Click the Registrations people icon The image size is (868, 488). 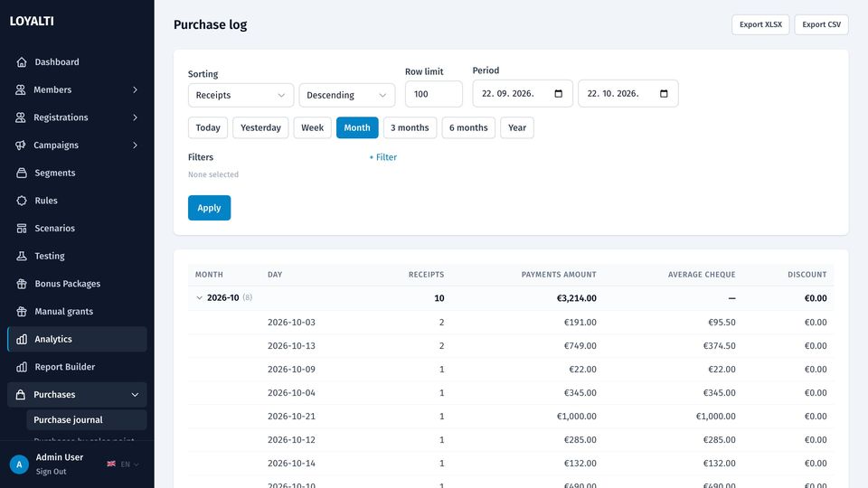tap(21, 117)
